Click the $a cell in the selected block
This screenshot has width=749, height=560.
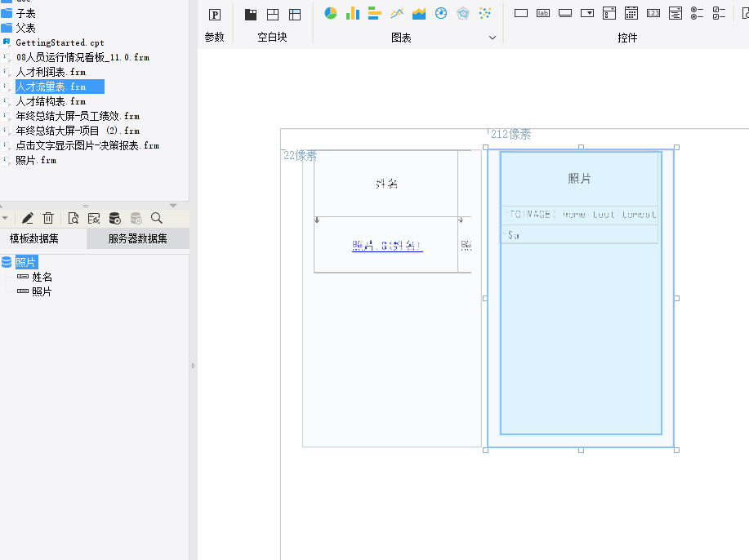click(579, 234)
